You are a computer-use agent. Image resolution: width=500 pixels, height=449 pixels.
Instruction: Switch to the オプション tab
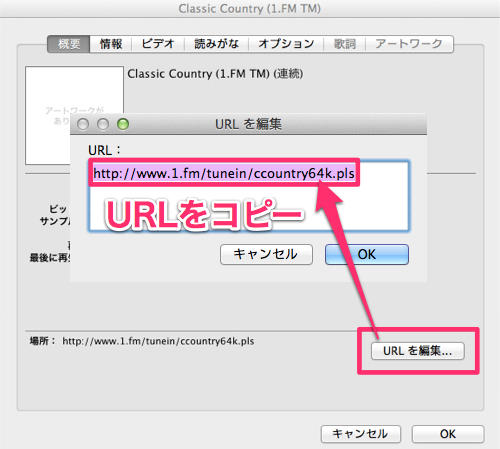(x=286, y=44)
